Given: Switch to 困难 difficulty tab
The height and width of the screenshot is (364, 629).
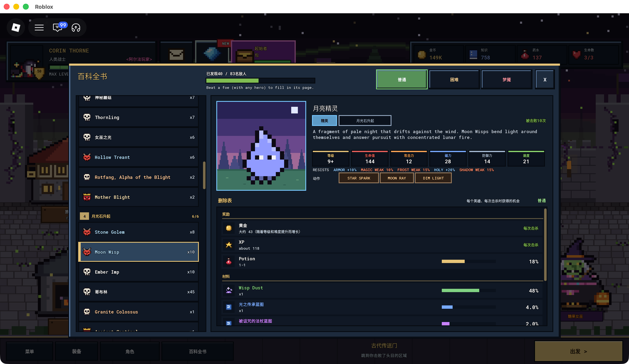Looking at the screenshot, I should (454, 80).
